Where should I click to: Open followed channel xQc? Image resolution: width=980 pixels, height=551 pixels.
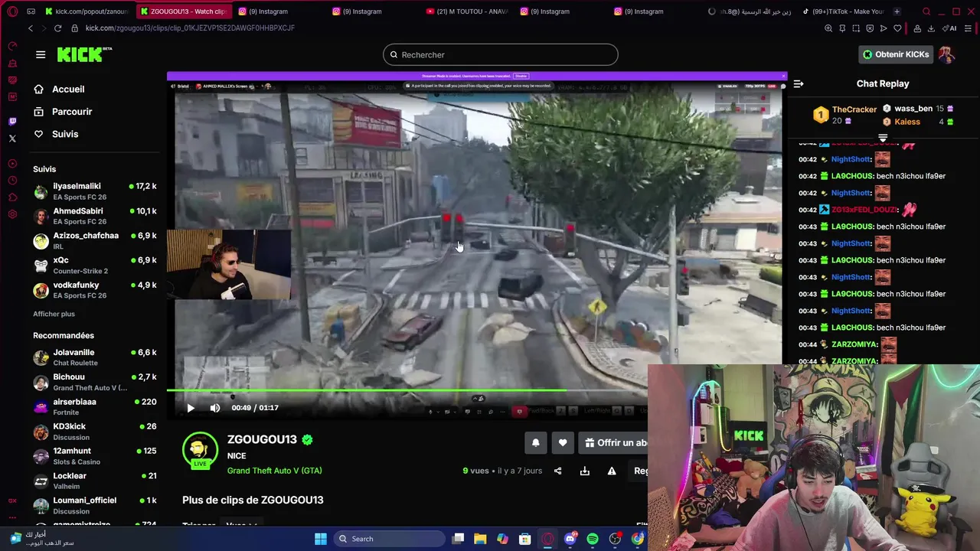(x=95, y=265)
